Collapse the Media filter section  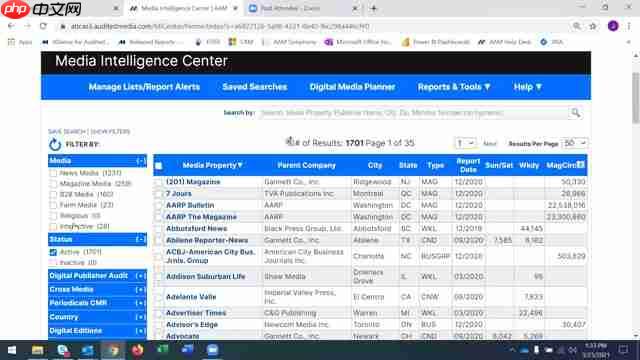(140, 161)
